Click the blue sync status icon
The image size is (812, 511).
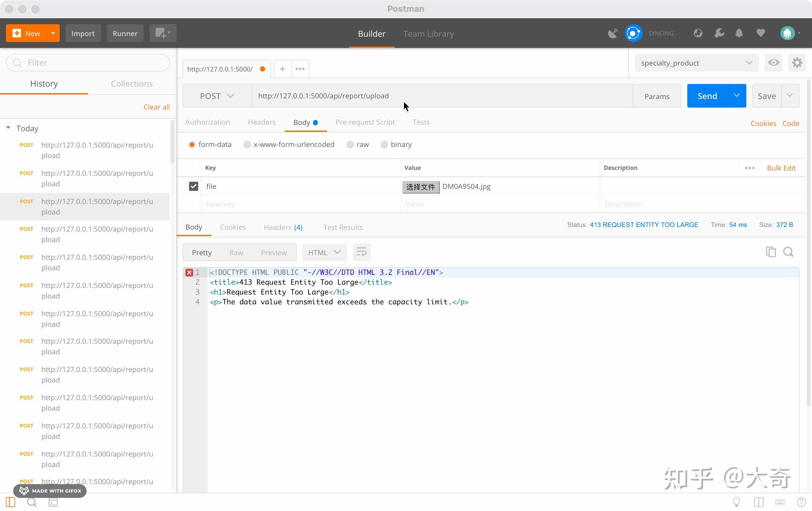pos(633,33)
